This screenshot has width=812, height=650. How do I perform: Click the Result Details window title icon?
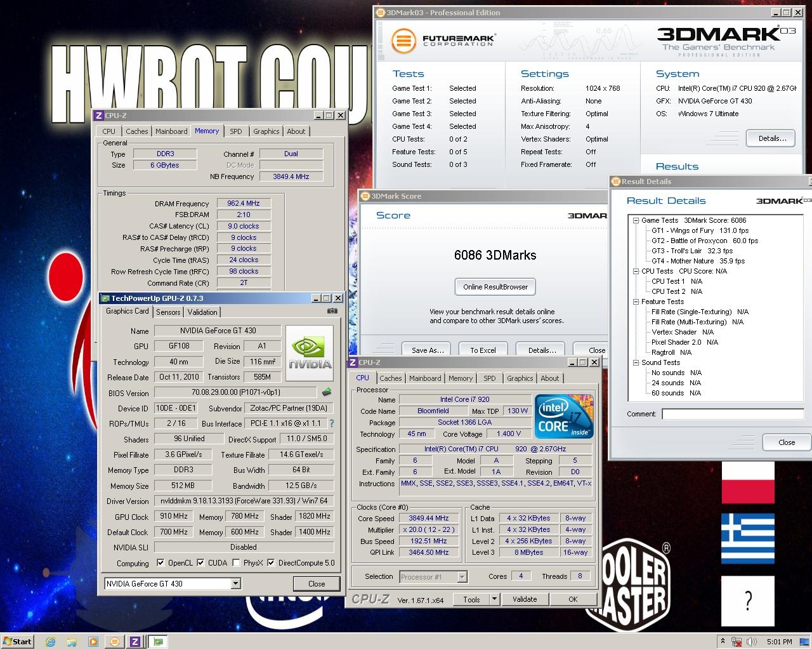pos(615,182)
